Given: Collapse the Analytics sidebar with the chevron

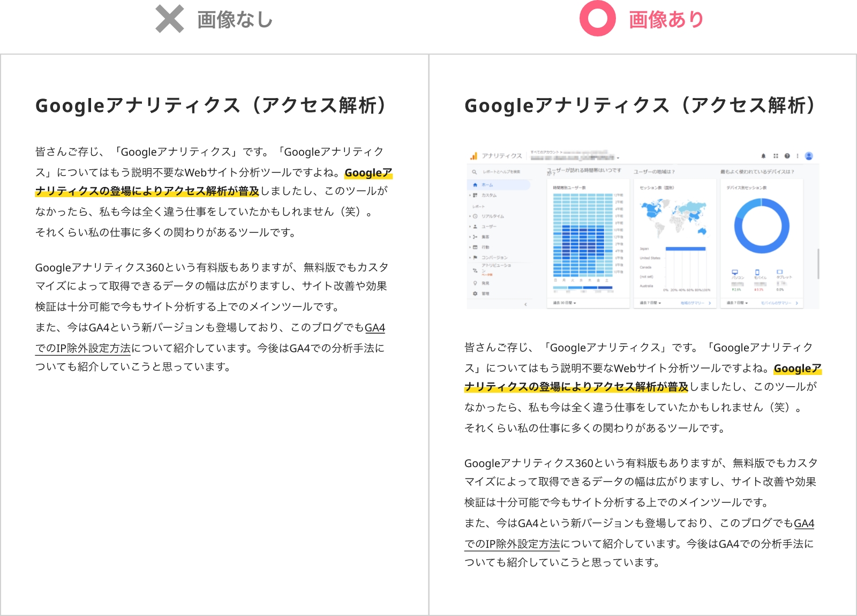Looking at the screenshot, I should click(x=525, y=304).
